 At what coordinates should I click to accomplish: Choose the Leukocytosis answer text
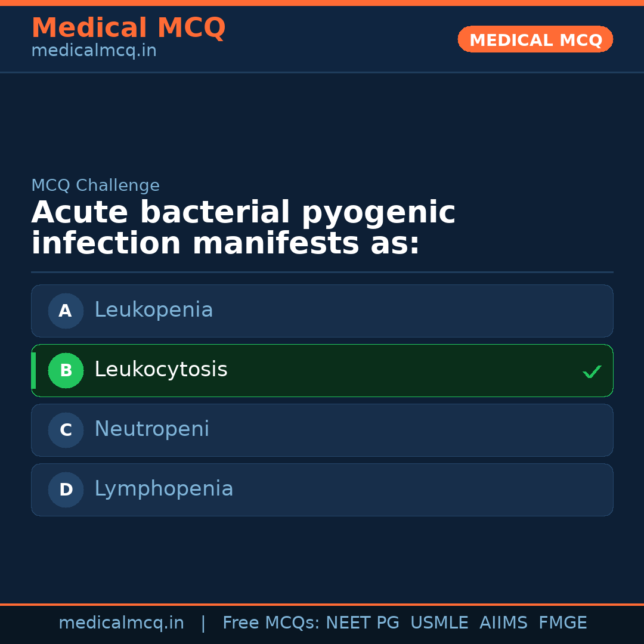coord(160,370)
